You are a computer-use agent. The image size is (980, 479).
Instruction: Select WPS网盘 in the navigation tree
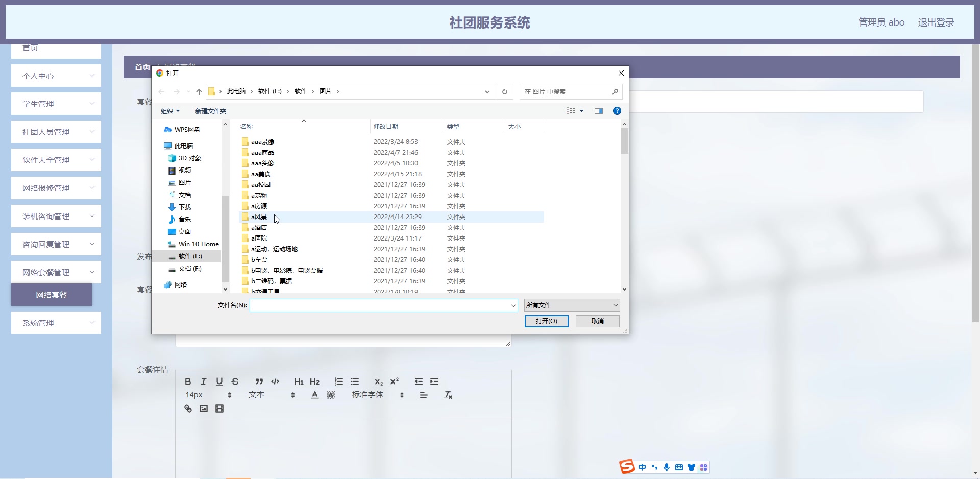click(x=182, y=130)
